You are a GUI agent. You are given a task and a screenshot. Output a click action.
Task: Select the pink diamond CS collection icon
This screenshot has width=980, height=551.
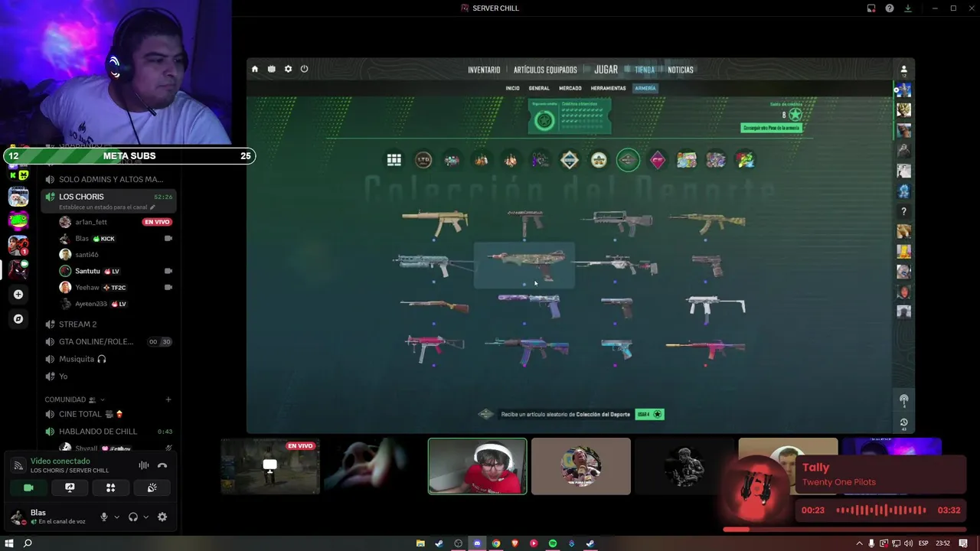(657, 160)
